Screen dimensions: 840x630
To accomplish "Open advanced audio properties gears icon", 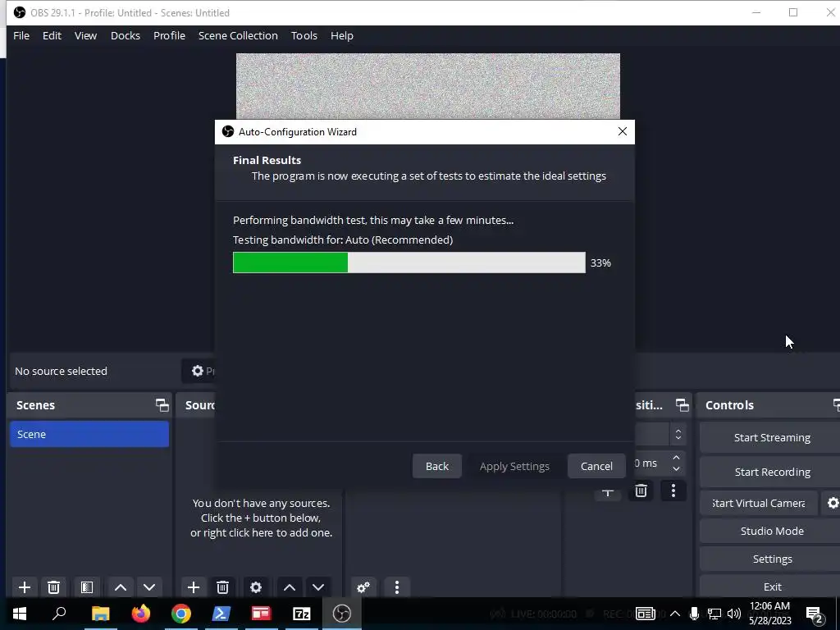I will pyautogui.click(x=363, y=587).
